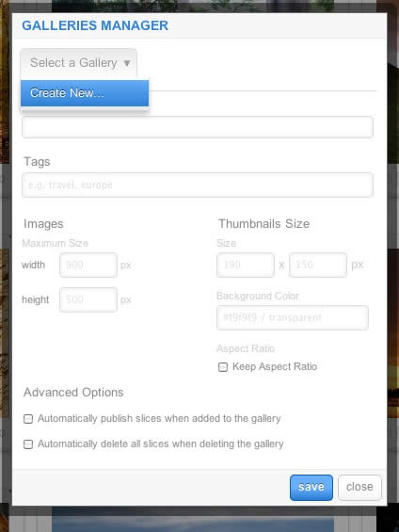Click the maximum width input field
Viewport: 399px width, 532px height.
[88, 265]
